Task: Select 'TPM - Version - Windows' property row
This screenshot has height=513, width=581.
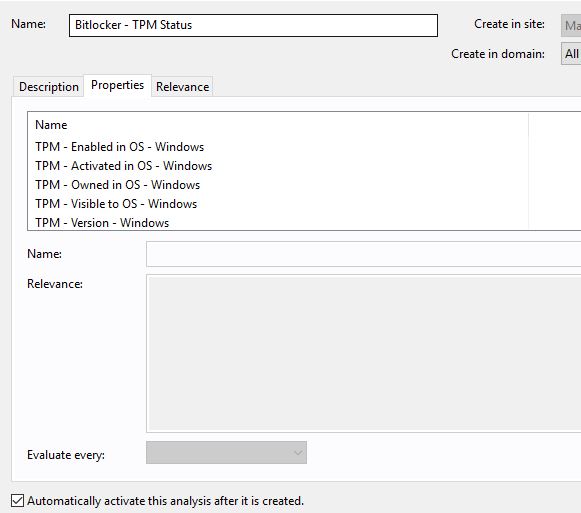Action: coord(278,222)
